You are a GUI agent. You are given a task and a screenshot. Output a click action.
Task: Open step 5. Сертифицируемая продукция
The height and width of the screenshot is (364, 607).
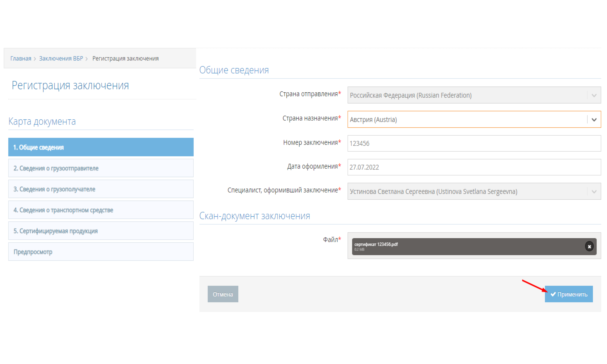pos(101,231)
